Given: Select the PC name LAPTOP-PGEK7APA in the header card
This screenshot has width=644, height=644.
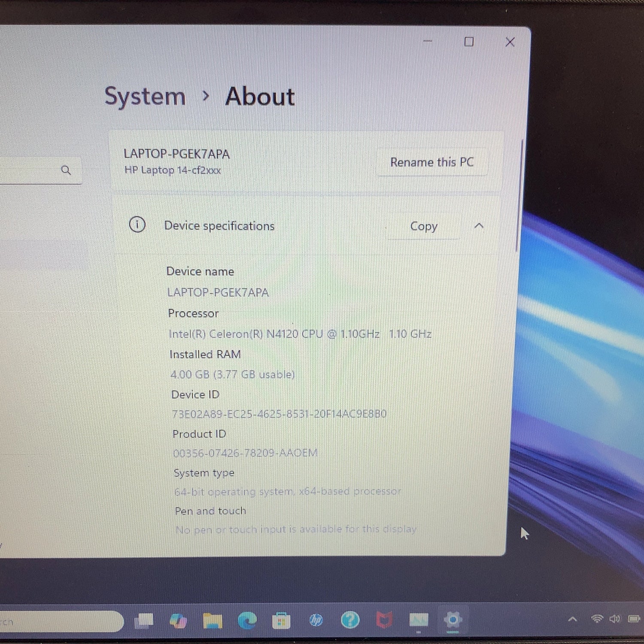Looking at the screenshot, I should click(176, 154).
